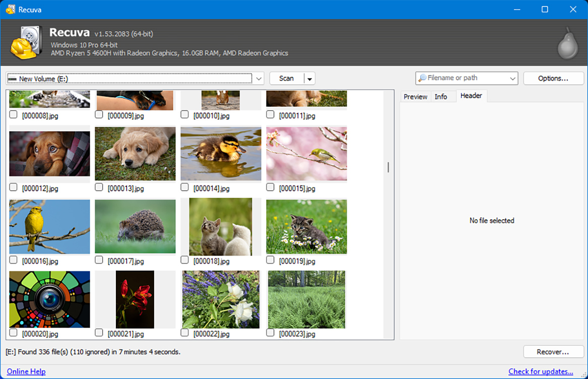Open the Scan options dropdown arrow

[309, 78]
